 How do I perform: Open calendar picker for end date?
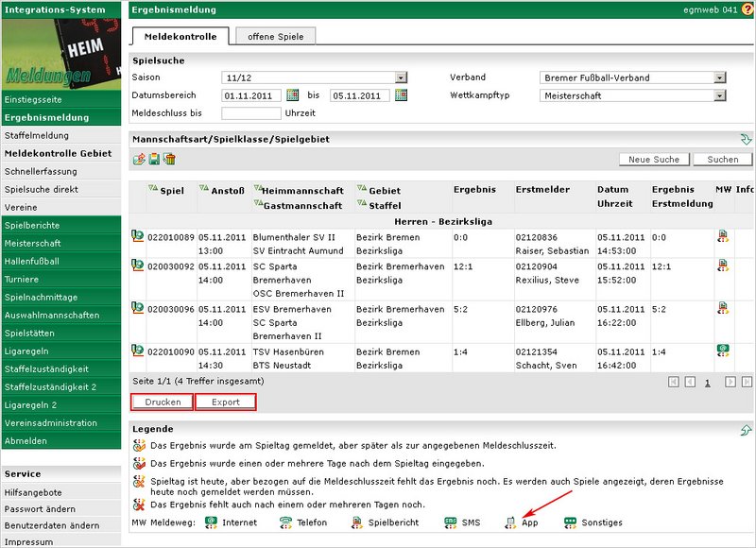point(401,95)
